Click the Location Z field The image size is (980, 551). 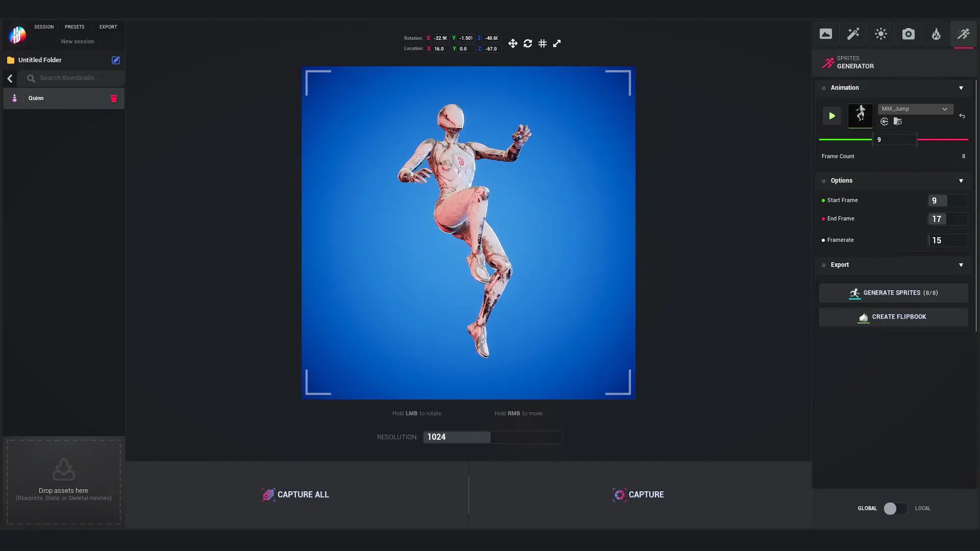tap(491, 49)
